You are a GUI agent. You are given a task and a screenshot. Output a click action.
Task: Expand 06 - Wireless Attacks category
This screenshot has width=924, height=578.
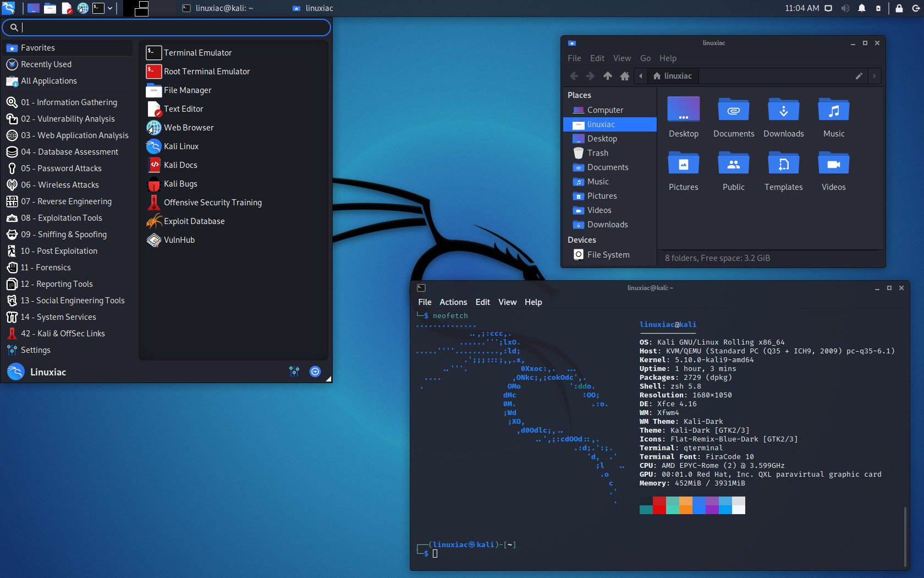(x=68, y=185)
